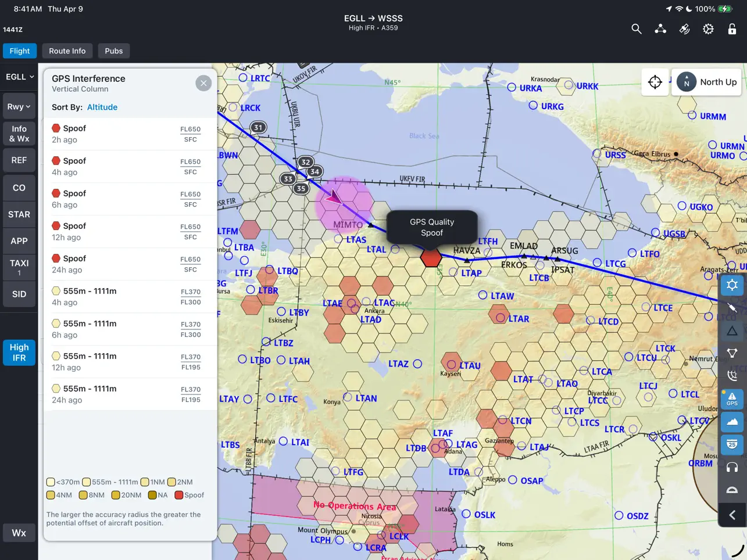747x560 pixels.
Task: Select the Spoof 24h ago row
Action: point(130,264)
